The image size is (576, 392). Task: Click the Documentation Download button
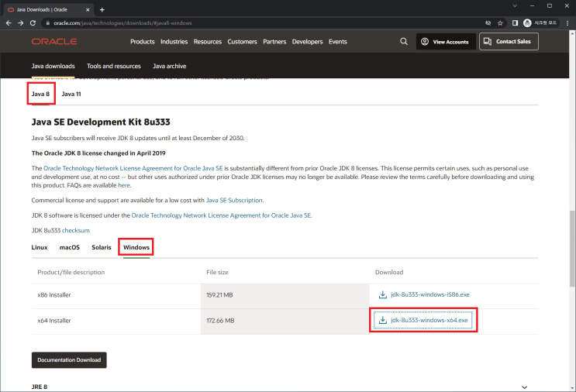pyautogui.click(x=69, y=360)
